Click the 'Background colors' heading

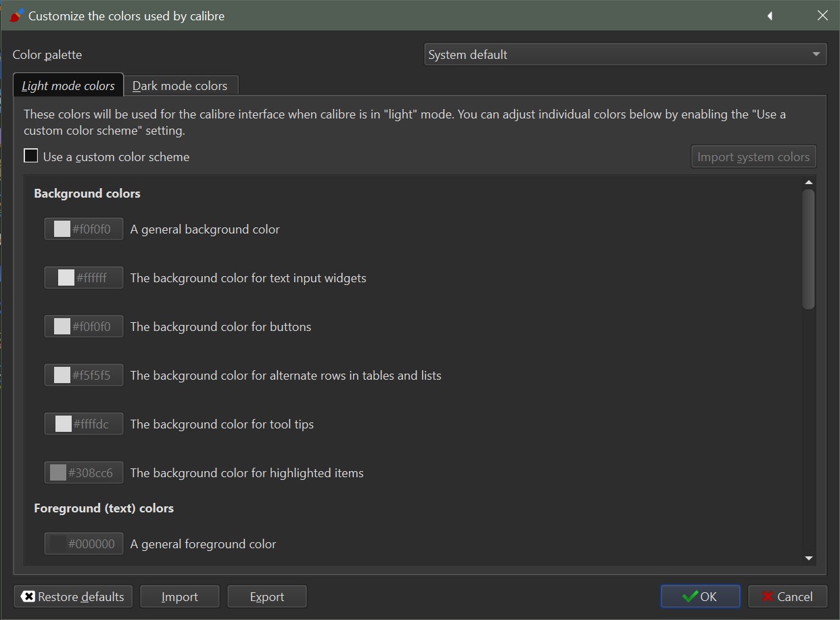(87, 194)
